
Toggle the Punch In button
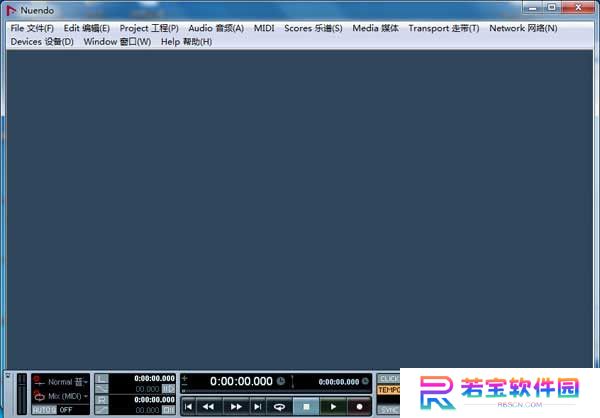click(102, 389)
